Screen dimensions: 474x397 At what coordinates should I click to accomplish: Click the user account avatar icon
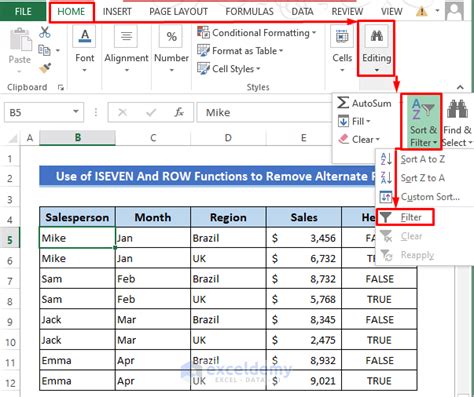point(455,11)
